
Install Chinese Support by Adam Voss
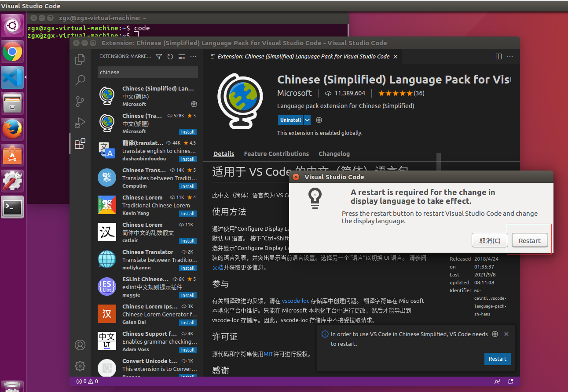(x=188, y=350)
